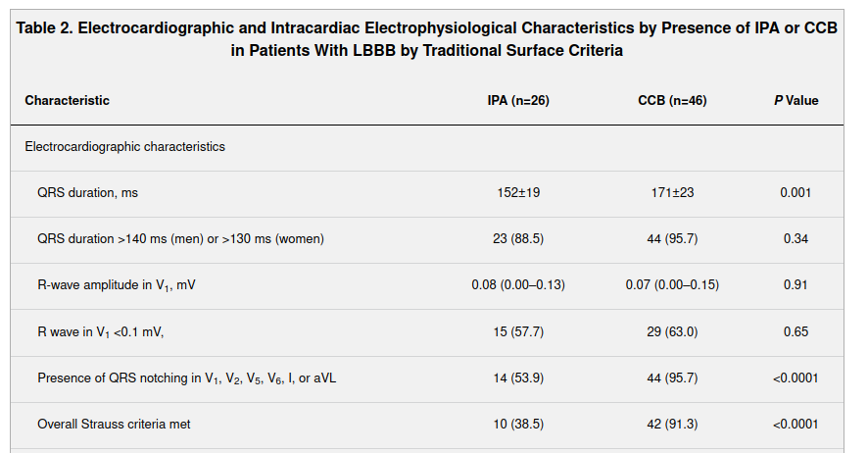This screenshot has height=453, width=868.
Task: Click the Electrocardiographic characteristics section row
Action: pos(124,147)
